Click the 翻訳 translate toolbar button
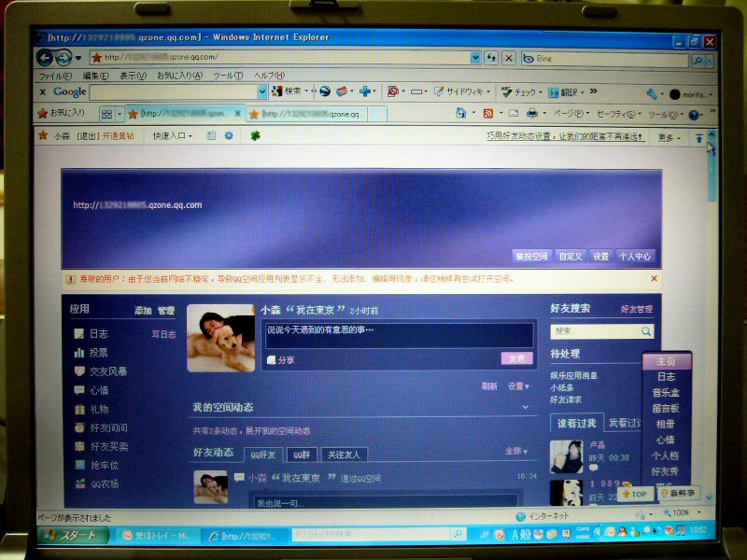 coord(564,92)
